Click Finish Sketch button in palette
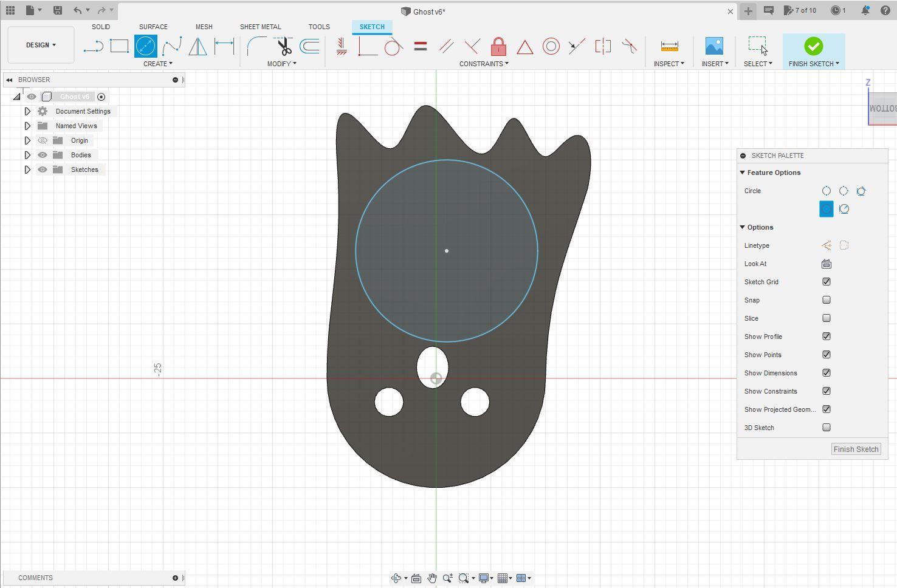897x588 pixels. point(856,450)
